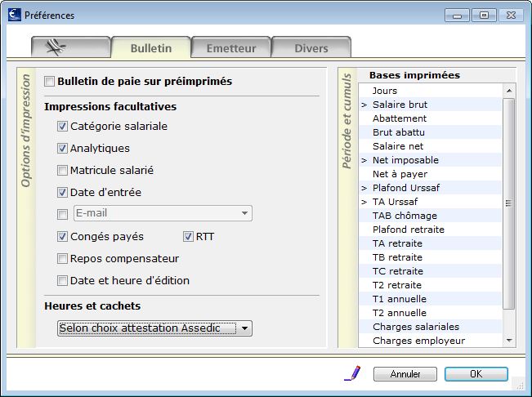Image resolution: width=532 pixels, height=397 pixels.
Task: Select the TC retraite row
Action: tap(430, 271)
